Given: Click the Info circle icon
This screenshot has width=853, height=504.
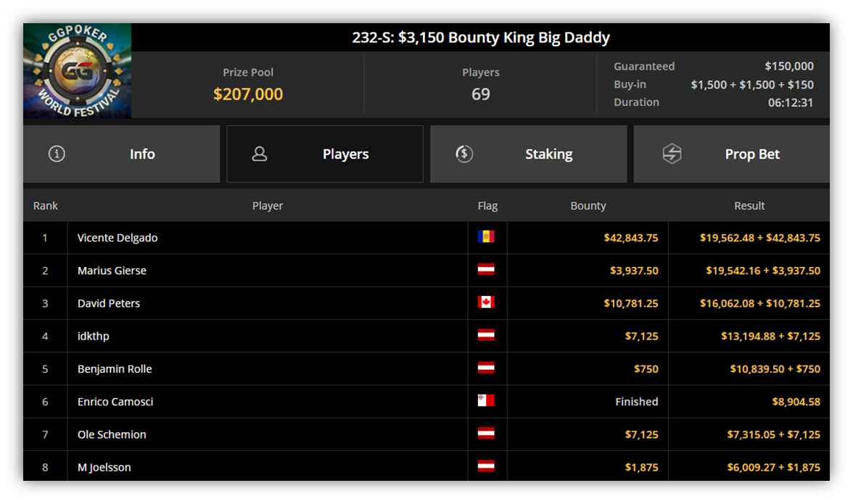Looking at the screenshot, I should point(57,154).
